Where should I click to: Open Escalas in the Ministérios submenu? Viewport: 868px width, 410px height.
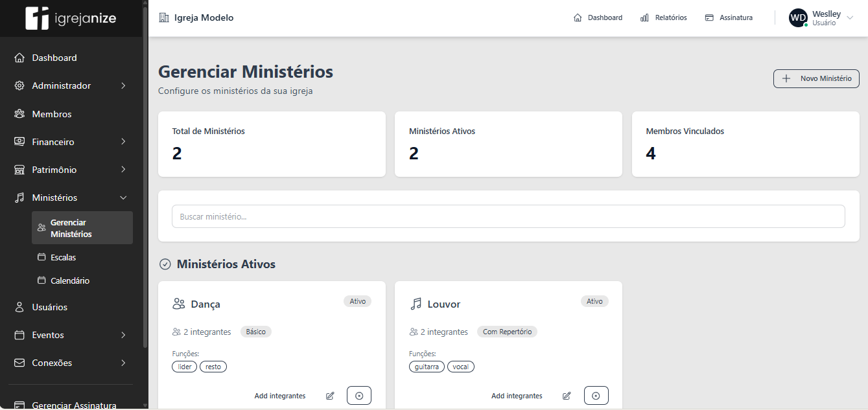(63, 257)
